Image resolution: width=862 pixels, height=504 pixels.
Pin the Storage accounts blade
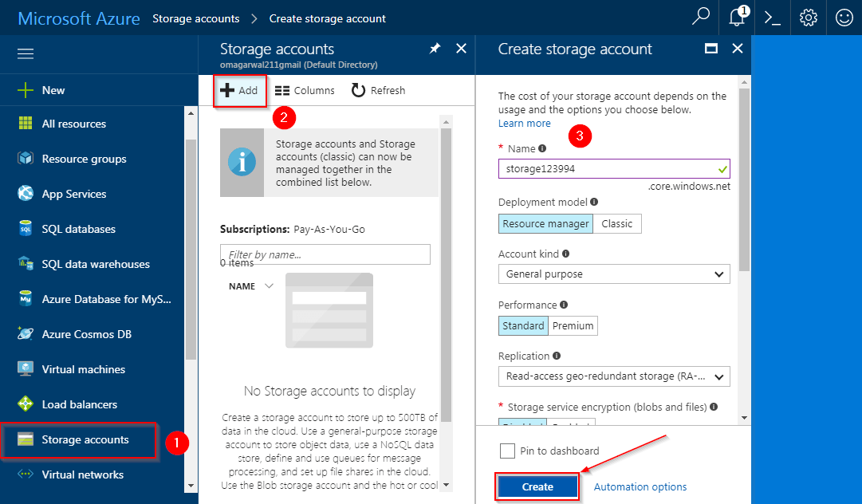(435, 49)
